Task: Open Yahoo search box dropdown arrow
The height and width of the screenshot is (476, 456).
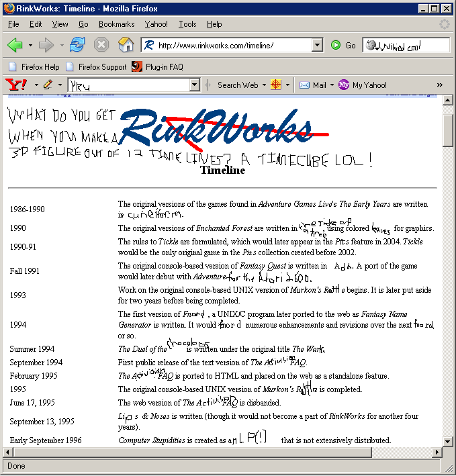Action: tap(195, 85)
